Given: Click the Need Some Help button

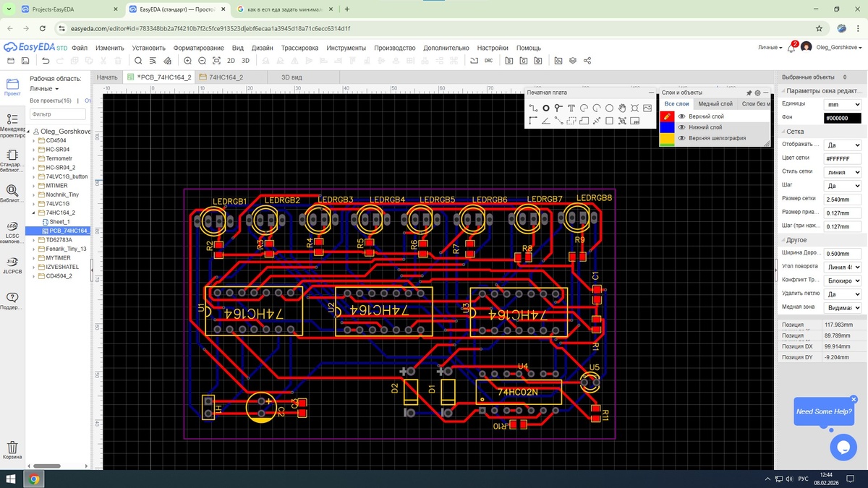Looking at the screenshot, I should tap(823, 411).
